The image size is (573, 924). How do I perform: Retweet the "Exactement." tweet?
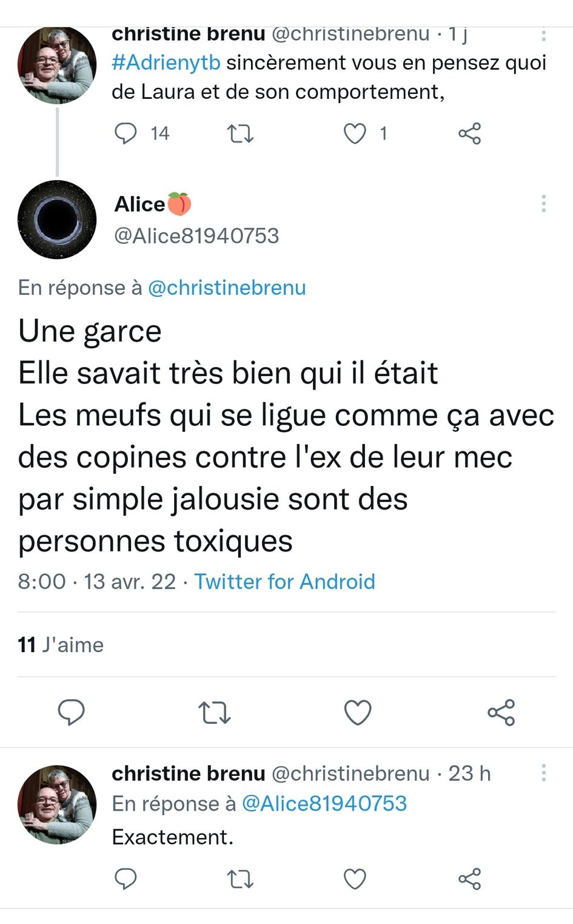[240, 879]
